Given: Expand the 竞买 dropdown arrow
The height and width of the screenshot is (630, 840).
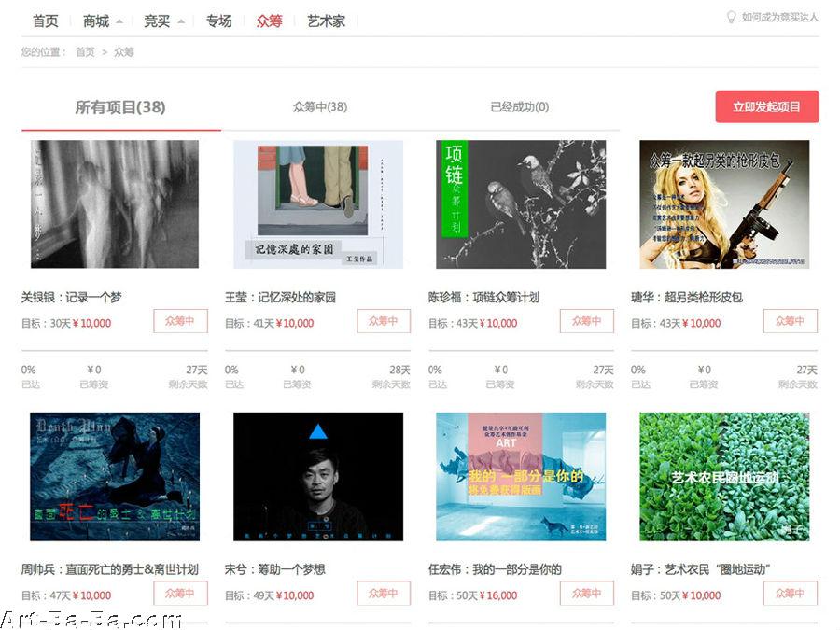Looking at the screenshot, I should point(181,22).
